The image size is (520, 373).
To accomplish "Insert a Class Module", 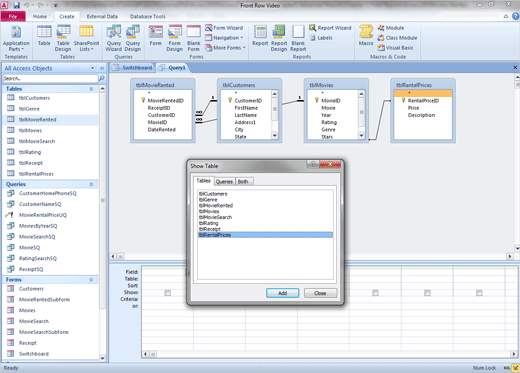I will [x=397, y=38].
